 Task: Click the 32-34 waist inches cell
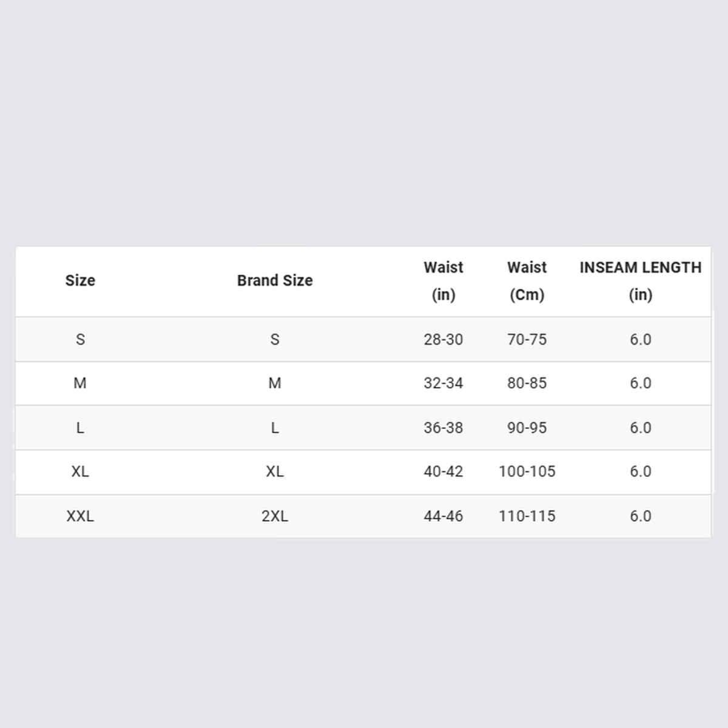[x=443, y=383]
